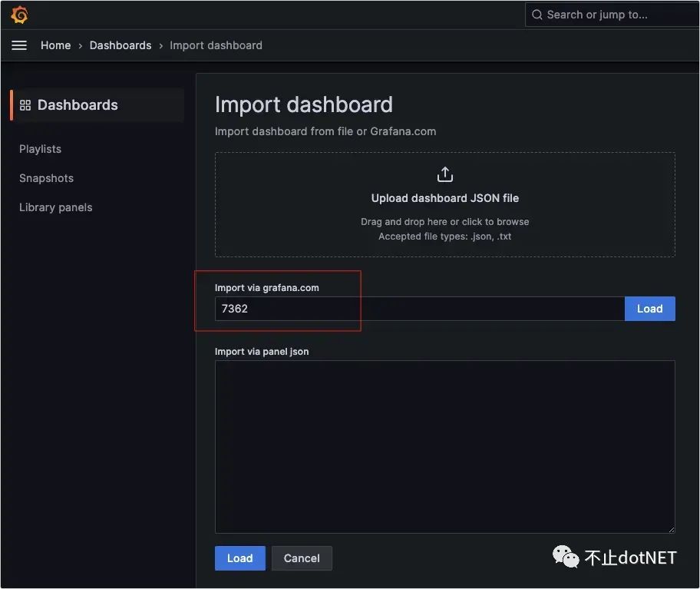Screen dimensions: 700x589
Task: Click the WeChat logo watermark
Action: [567, 557]
